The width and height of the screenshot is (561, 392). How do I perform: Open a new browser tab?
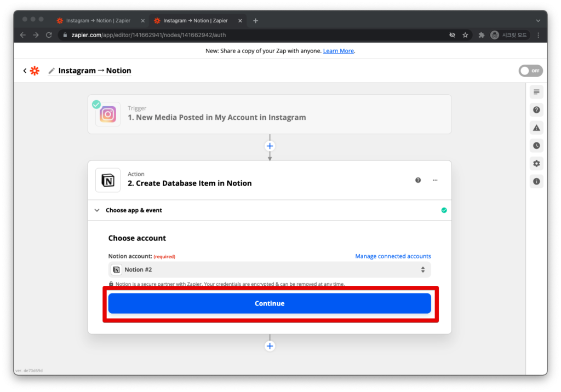(x=255, y=21)
